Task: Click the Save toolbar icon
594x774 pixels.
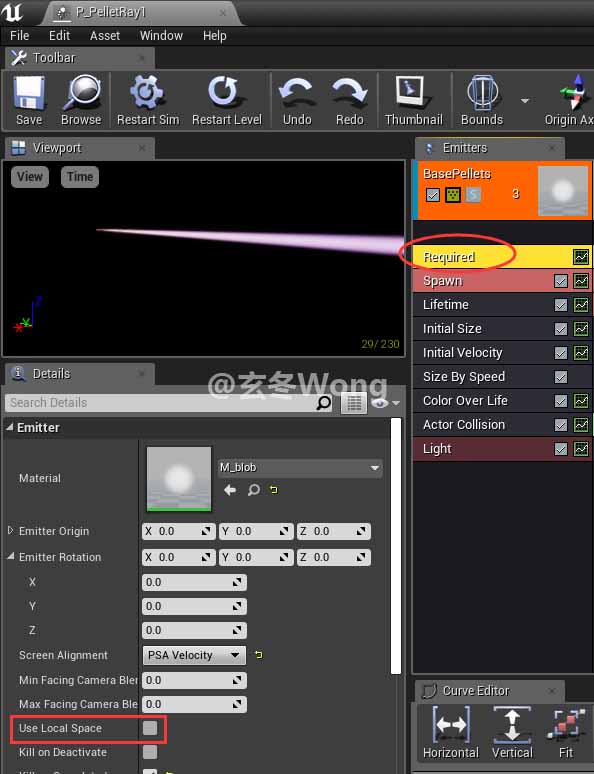Action: point(29,93)
